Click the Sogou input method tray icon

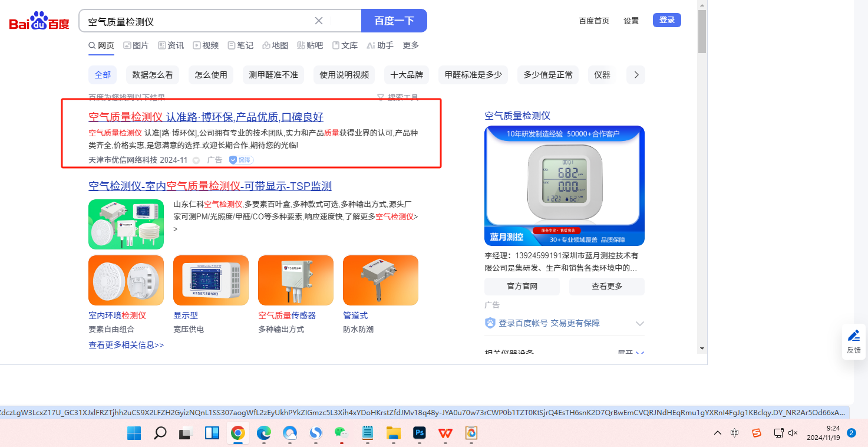[757, 433]
